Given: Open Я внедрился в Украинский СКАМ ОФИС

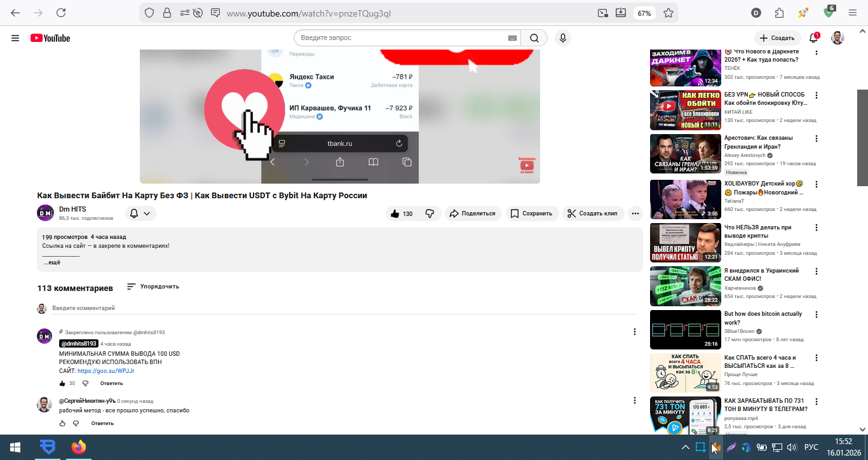Looking at the screenshot, I should coord(762,274).
